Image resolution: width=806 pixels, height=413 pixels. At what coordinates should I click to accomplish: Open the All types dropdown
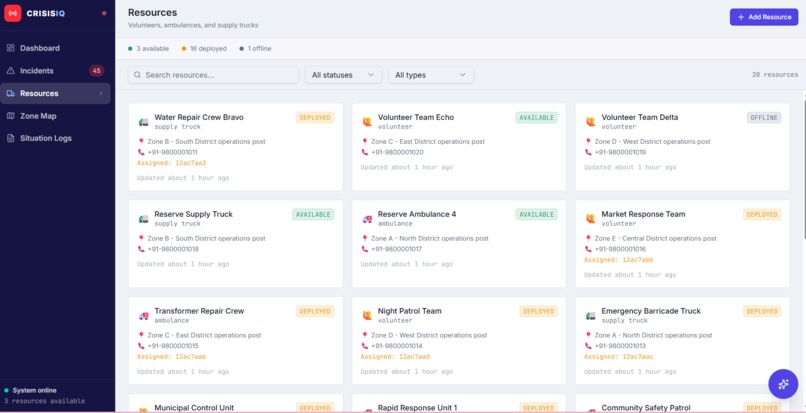[431, 75]
